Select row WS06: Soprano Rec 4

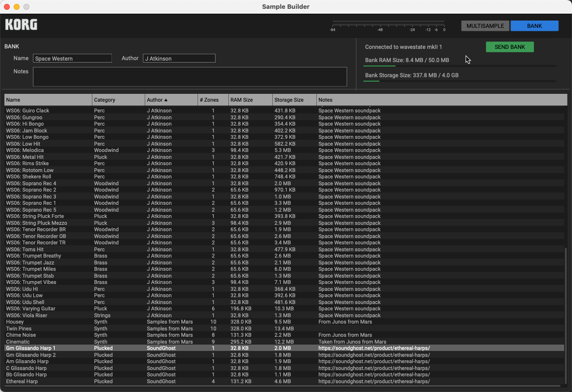284,183
